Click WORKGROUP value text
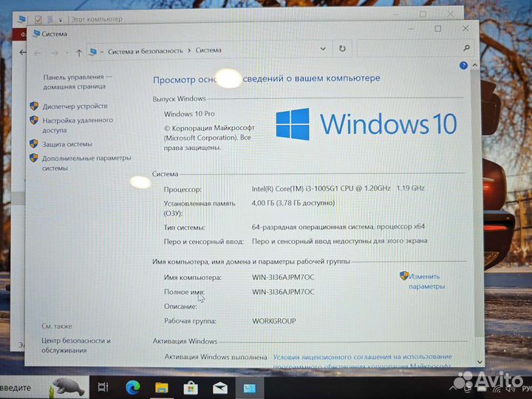Image resolution: width=532 pixels, height=399 pixels. [274, 321]
